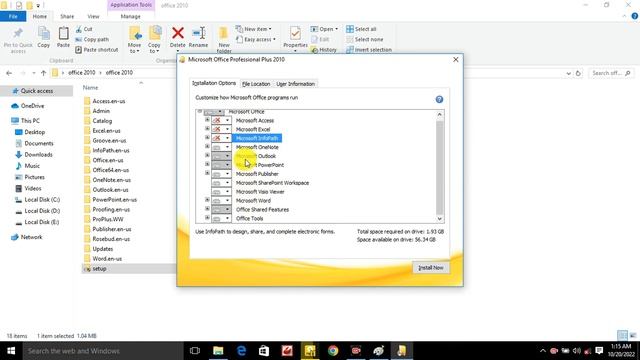Click Paste shortcut in the ribbon
The image size is (640, 360).
97,49
